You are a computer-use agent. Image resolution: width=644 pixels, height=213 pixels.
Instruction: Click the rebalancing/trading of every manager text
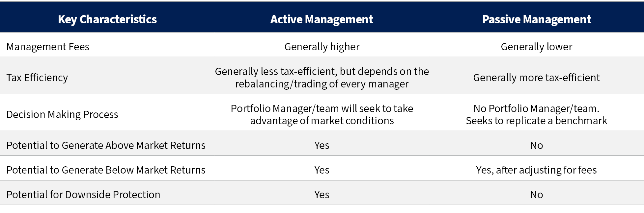(322, 84)
